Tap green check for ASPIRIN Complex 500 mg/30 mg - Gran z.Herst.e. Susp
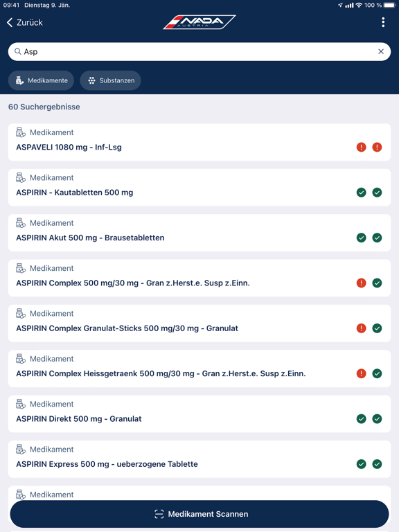 click(377, 283)
